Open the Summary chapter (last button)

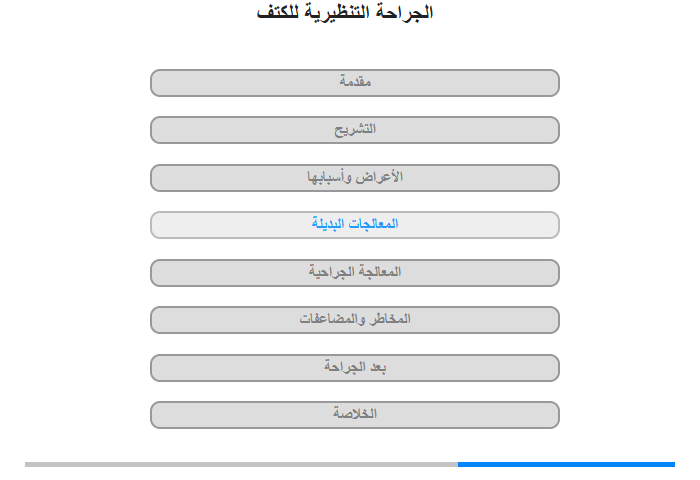pos(355,415)
